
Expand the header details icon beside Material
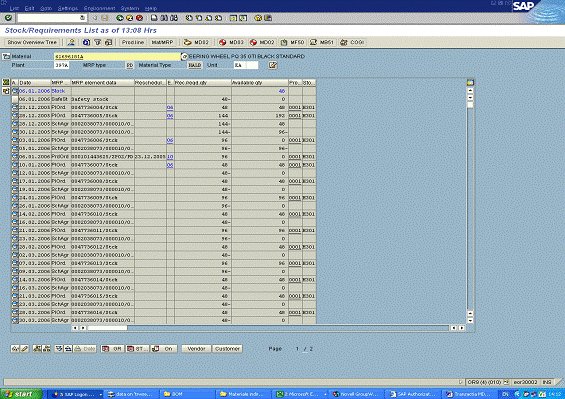pos(6,57)
